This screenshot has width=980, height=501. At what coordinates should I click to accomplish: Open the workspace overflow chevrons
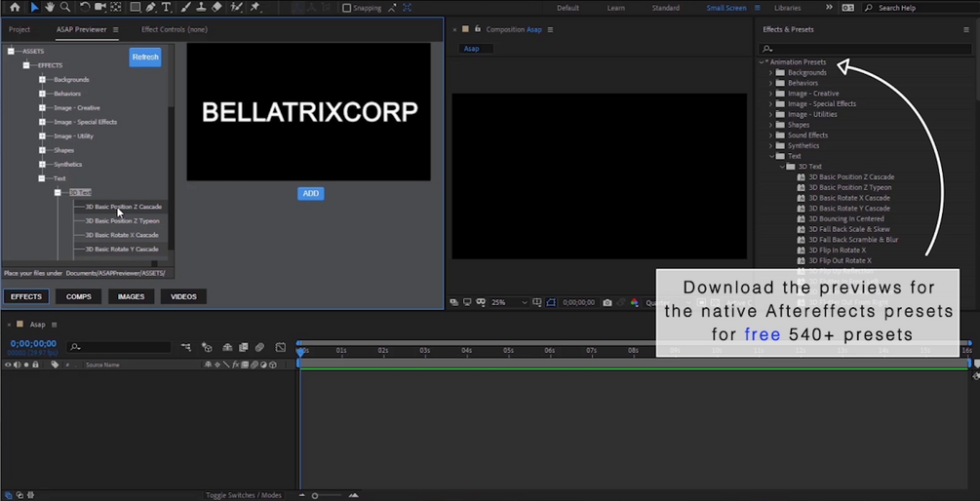point(829,8)
